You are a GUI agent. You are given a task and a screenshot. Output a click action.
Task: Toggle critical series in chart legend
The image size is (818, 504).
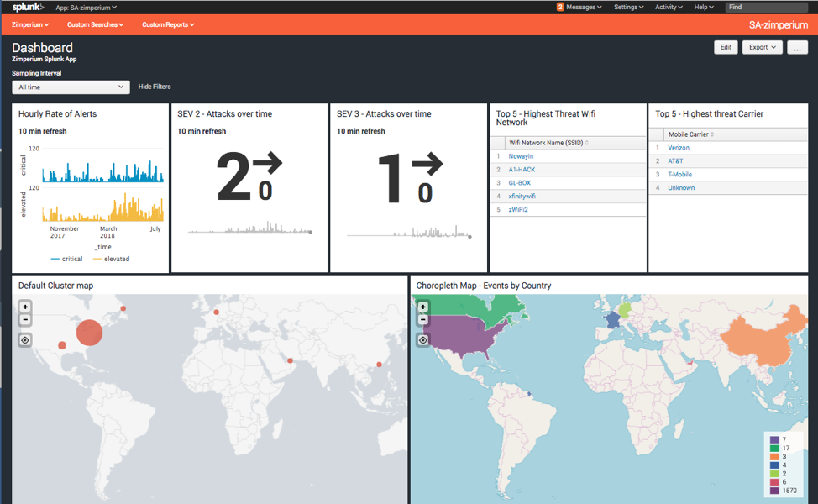pyautogui.click(x=67, y=259)
